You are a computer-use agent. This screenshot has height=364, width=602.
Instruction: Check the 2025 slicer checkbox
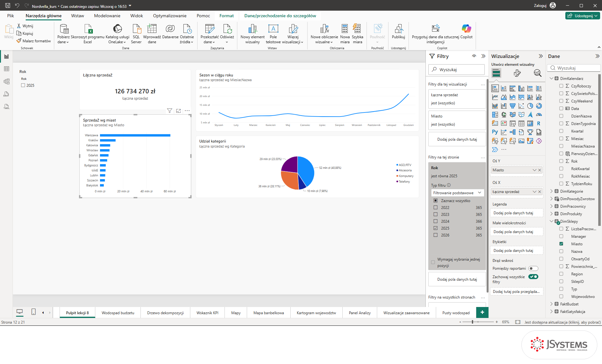tap(23, 85)
